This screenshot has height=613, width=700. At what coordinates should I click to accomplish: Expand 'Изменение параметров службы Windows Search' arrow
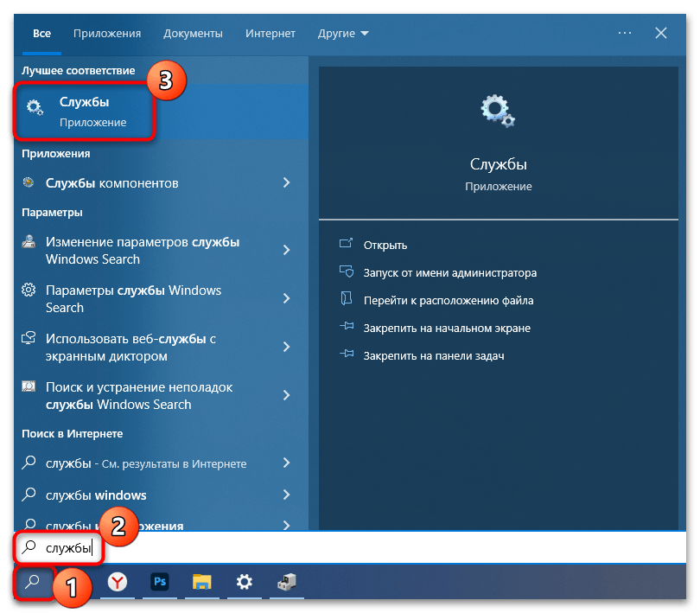[286, 251]
